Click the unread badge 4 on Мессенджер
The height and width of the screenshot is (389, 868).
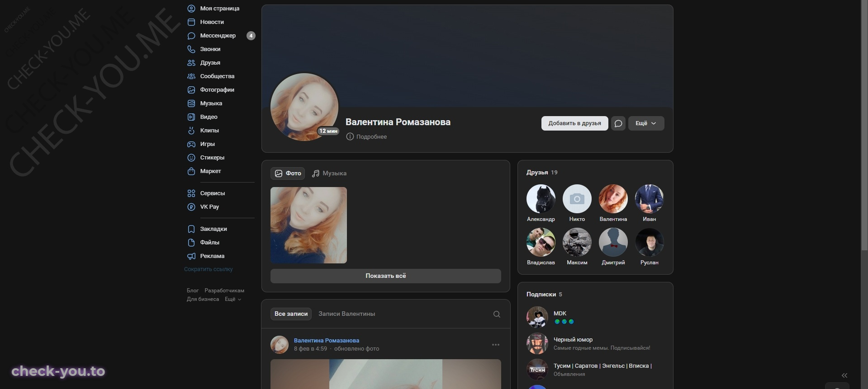251,36
